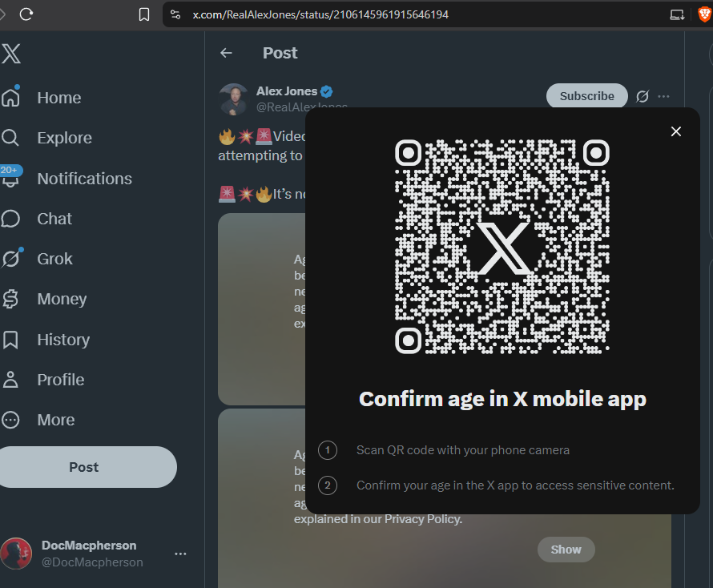
Task: Open Notifications in the sidebar
Action: 85,179
